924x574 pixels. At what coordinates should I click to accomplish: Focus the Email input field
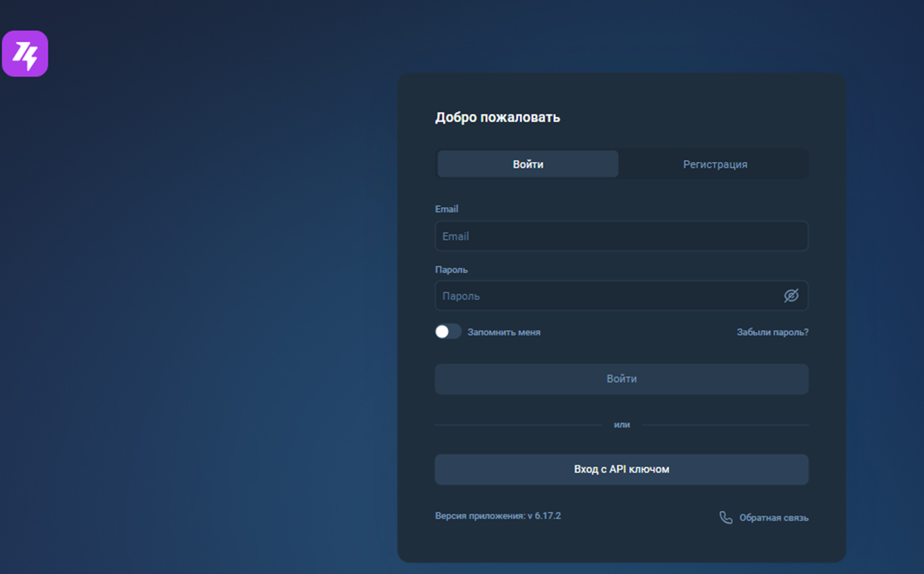[x=621, y=236]
